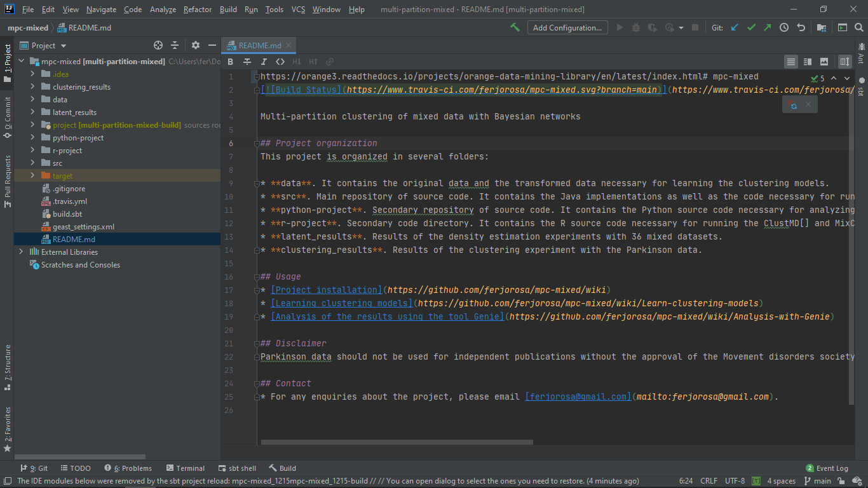Click Add Configuration button

pyautogui.click(x=567, y=28)
